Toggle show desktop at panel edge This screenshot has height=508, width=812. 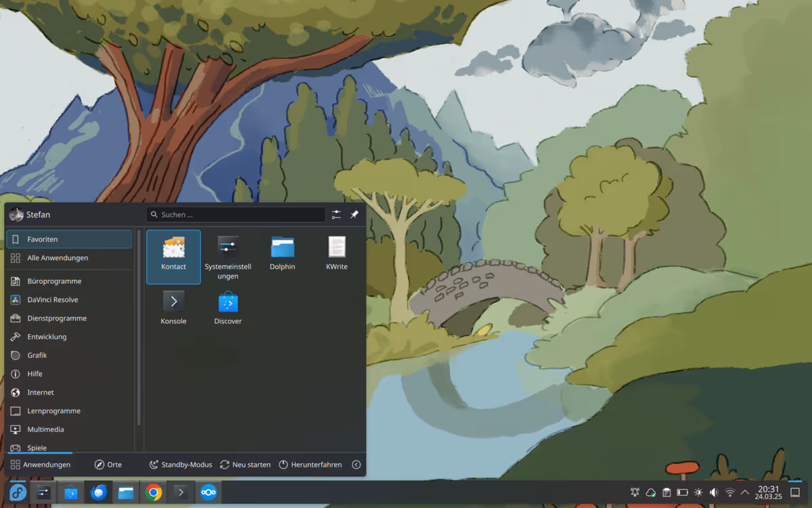click(795, 492)
